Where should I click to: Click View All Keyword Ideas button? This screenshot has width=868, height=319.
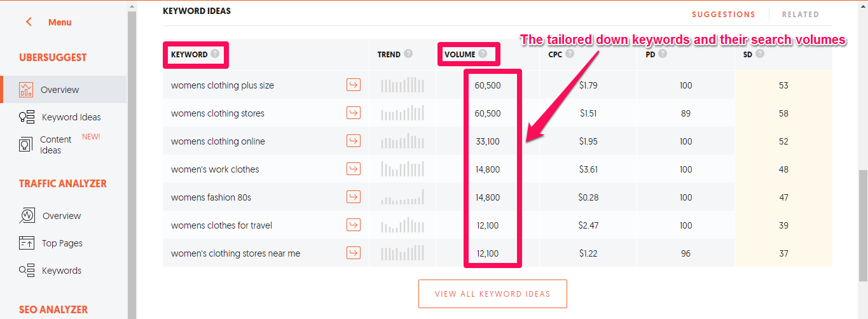pyautogui.click(x=492, y=294)
